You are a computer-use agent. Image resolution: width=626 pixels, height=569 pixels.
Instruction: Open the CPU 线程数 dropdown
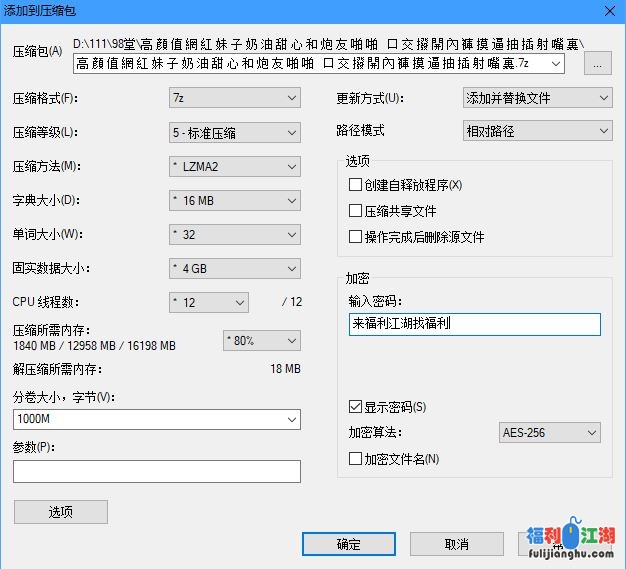click(209, 302)
